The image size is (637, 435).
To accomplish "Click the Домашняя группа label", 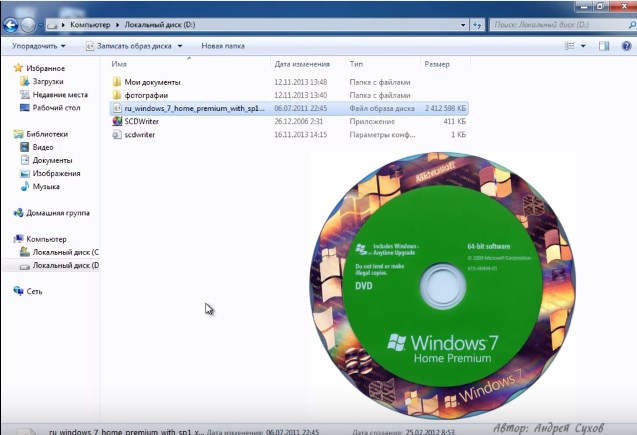I will coord(58,213).
